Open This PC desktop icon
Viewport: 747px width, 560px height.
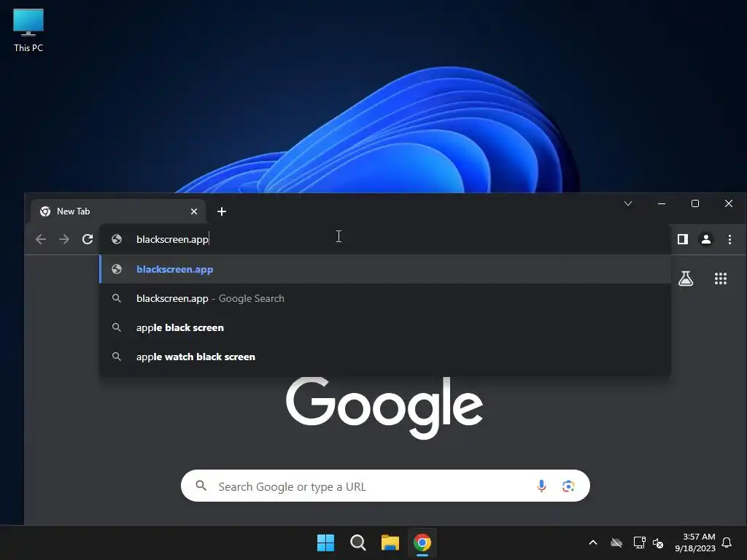[28, 31]
